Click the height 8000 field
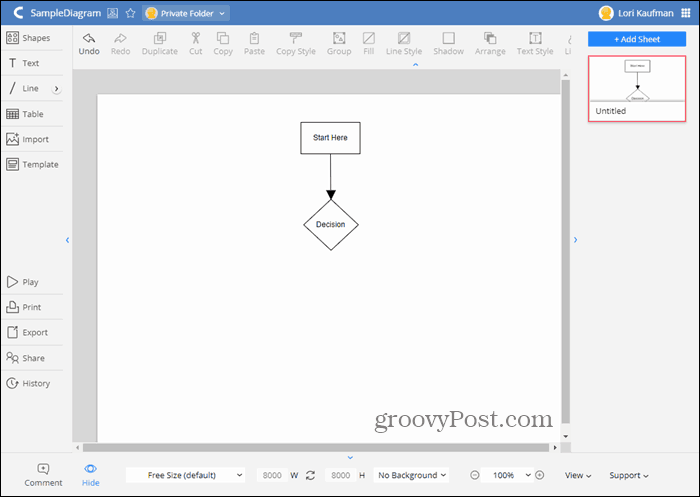Image resolution: width=700 pixels, height=497 pixels. (x=340, y=475)
